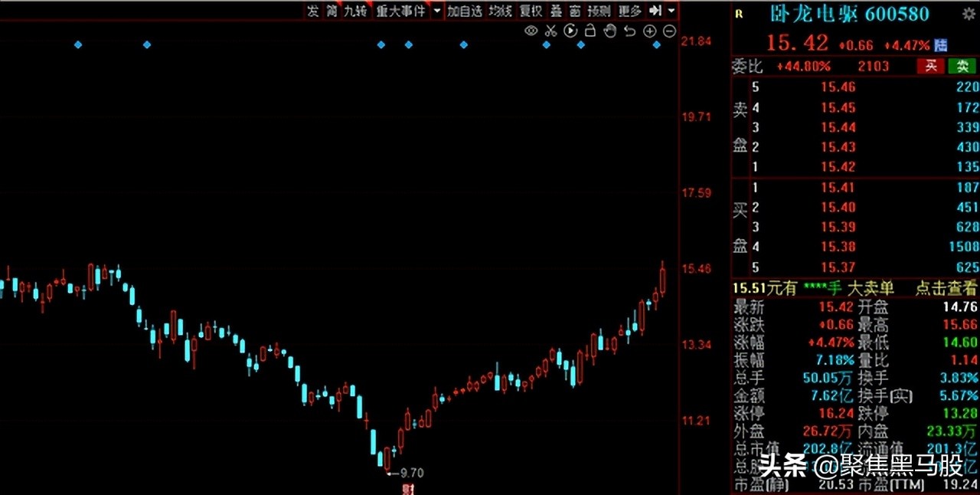
Task: Zoom in with the circled plus icon
Action: click(649, 31)
